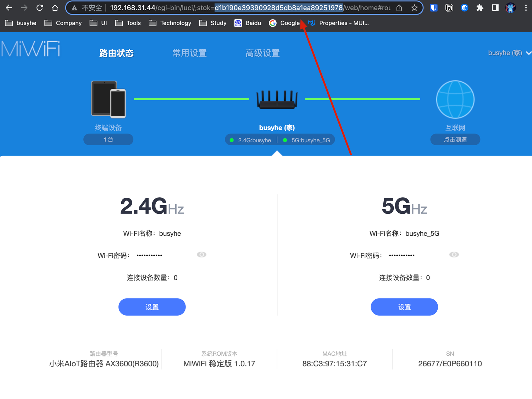The image size is (532, 399).
Task: Click the router icon in the center
Action: click(x=277, y=99)
